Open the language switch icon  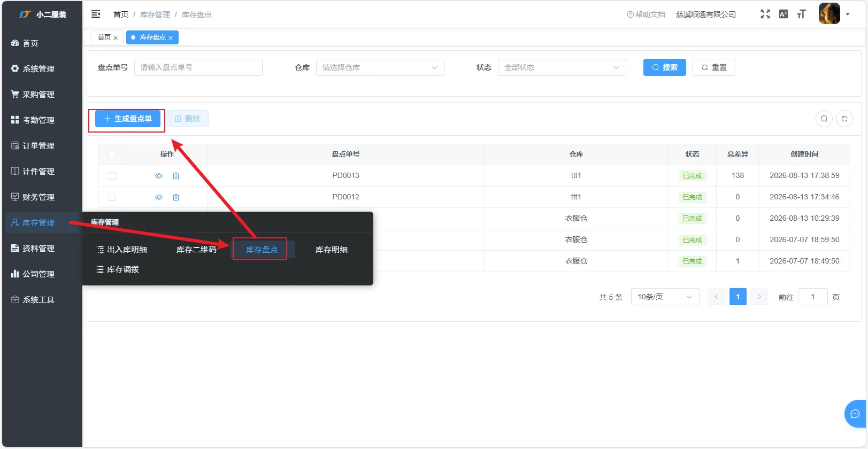pos(783,14)
